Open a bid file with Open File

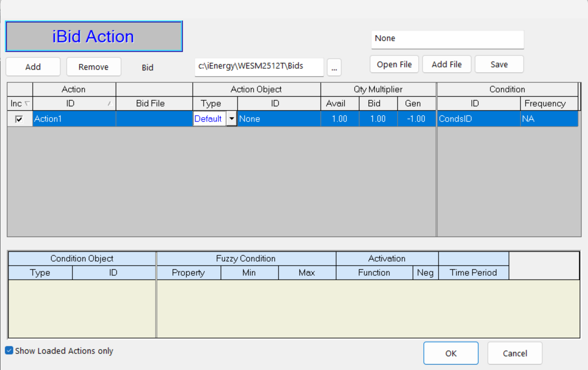pyautogui.click(x=394, y=64)
